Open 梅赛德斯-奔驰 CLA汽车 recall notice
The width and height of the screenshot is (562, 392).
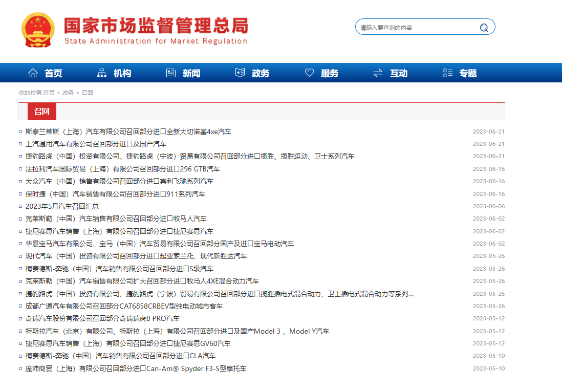[120, 356]
